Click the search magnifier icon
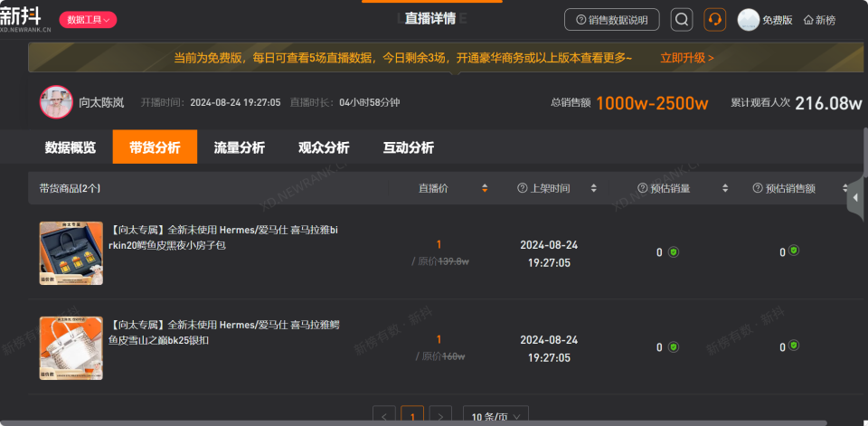Image resolution: width=868 pixels, height=426 pixels. point(682,20)
